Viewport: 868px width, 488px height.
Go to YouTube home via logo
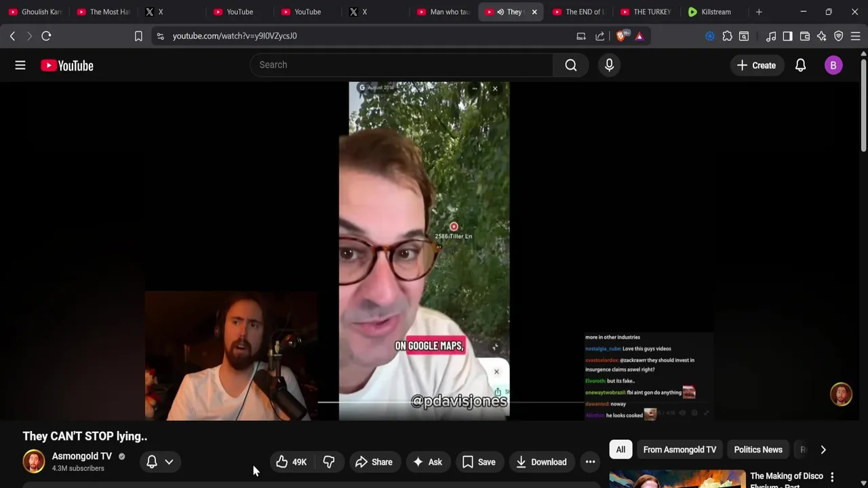(x=66, y=65)
